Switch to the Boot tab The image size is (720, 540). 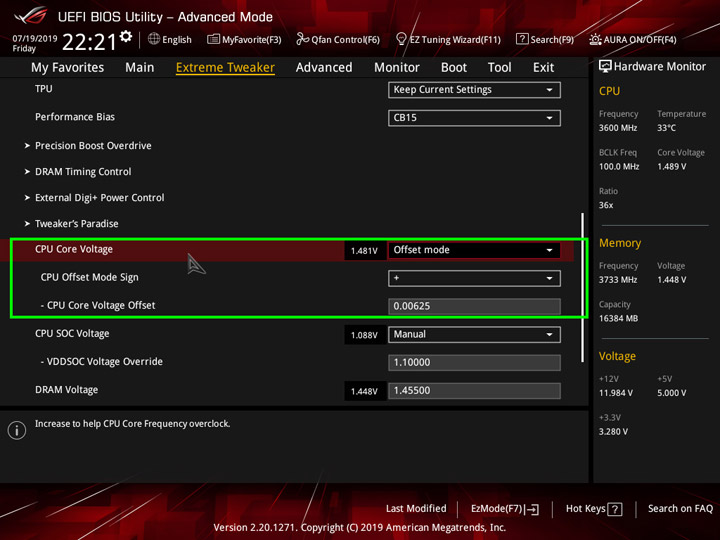[454, 68]
